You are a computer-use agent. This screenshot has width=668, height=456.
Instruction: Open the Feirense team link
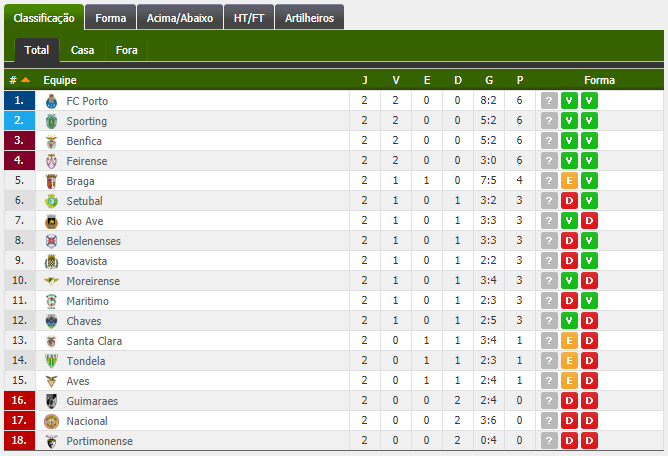click(x=87, y=161)
